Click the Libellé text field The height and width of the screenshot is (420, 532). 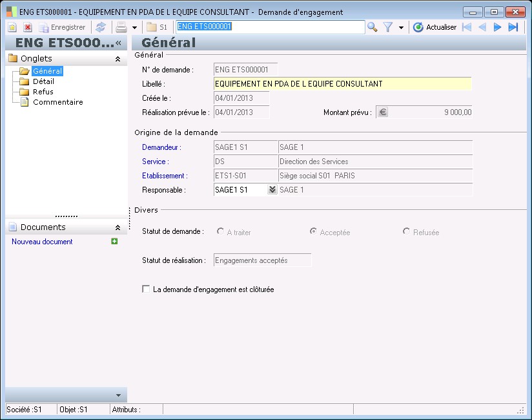coord(342,84)
